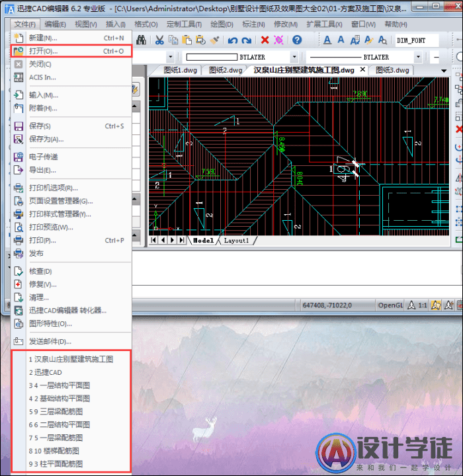
Task: Click the New file icon
Action: click(19, 38)
